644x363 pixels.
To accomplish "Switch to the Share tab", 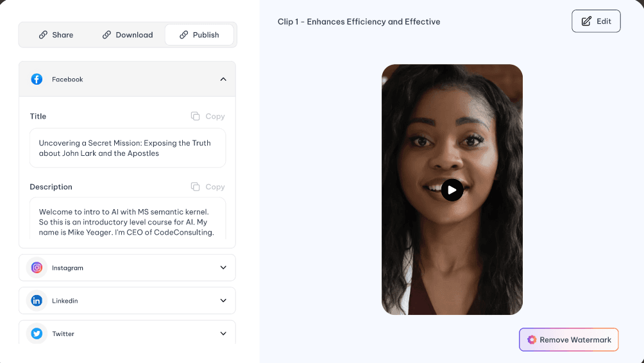I will [56, 35].
